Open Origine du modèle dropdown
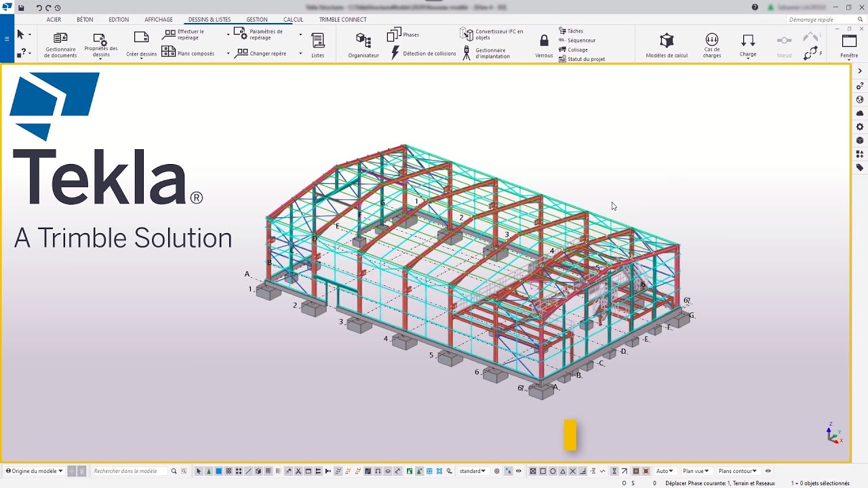This screenshot has width=868, height=488. click(x=35, y=471)
